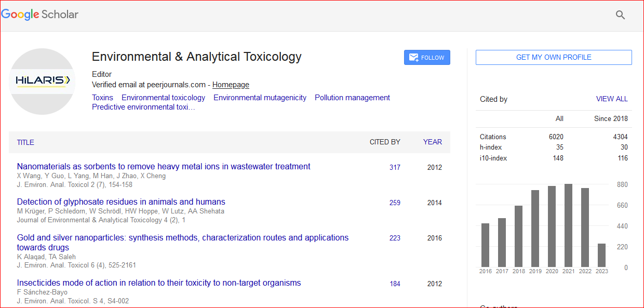Click the Cited By column header

pyautogui.click(x=384, y=142)
